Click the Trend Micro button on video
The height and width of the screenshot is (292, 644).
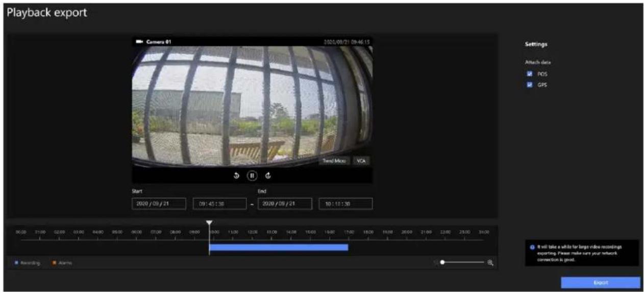[335, 161]
